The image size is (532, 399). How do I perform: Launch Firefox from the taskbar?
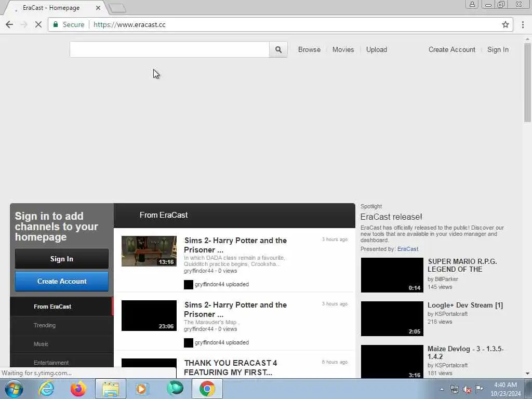pos(78,389)
